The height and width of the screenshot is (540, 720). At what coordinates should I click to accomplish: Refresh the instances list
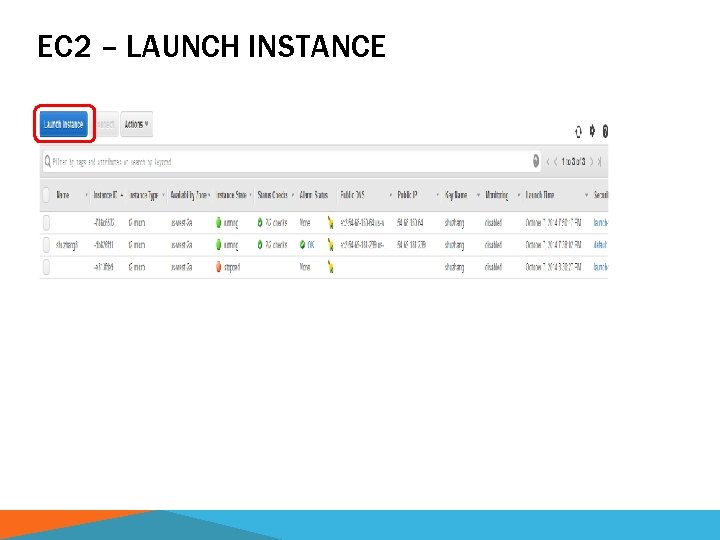coord(578,132)
